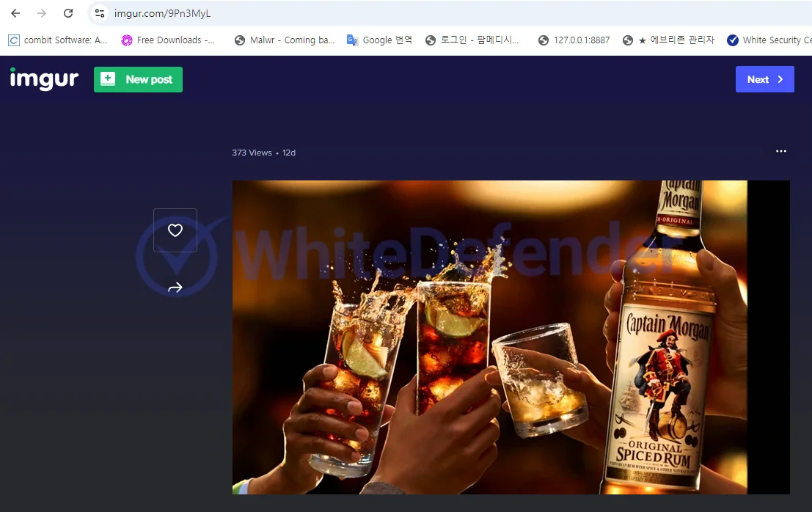This screenshot has height=512, width=812.
Task: Click the browser back arrow
Action: coord(15,13)
